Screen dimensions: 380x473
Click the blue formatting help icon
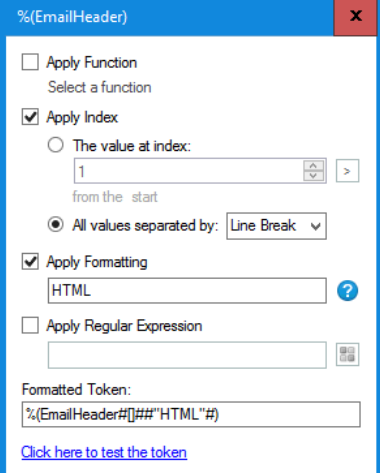pyautogui.click(x=347, y=291)
